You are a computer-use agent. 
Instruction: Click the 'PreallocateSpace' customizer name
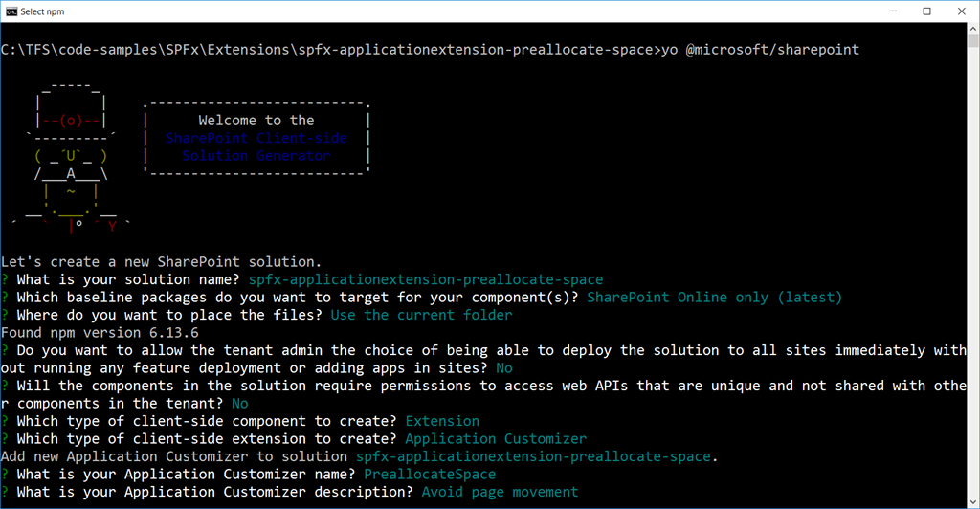click(430, 474)
